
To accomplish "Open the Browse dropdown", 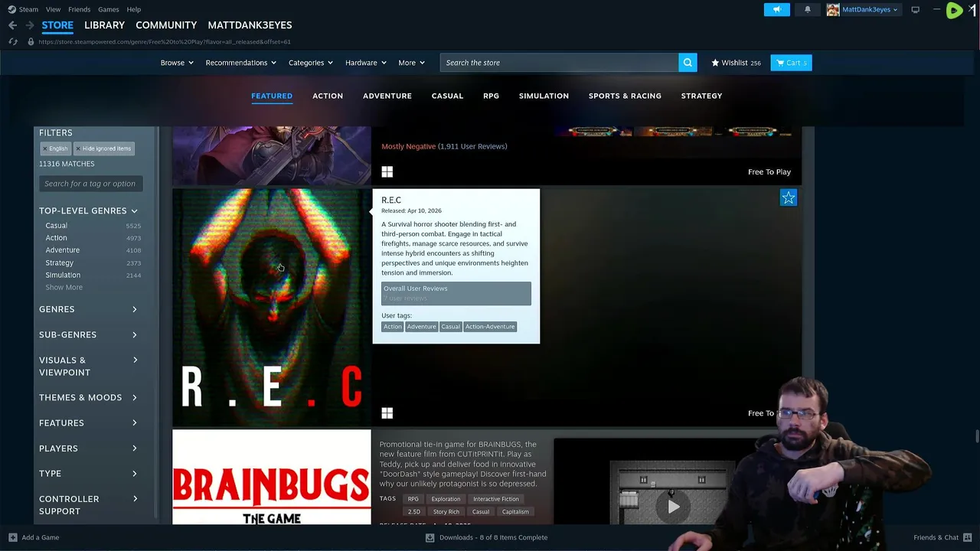I will [x=177, y=63].
